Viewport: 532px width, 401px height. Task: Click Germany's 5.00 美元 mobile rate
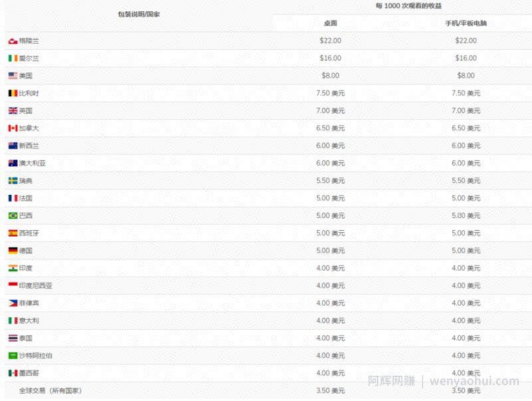(466, 251)
